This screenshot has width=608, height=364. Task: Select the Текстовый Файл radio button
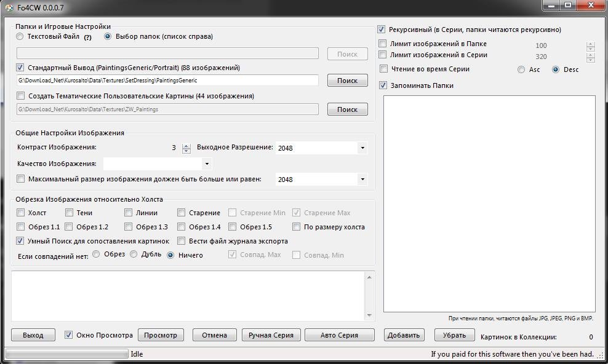20,36
